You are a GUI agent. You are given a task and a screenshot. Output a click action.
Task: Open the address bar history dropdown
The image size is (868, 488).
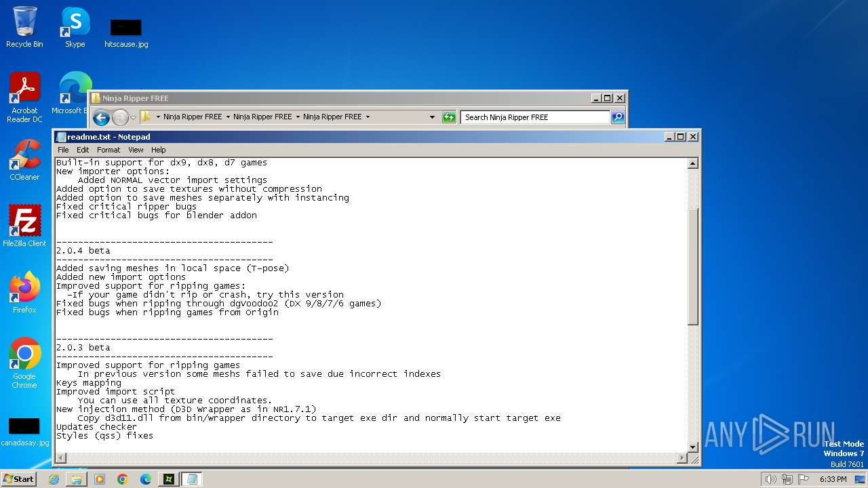(x=433, y=117)
